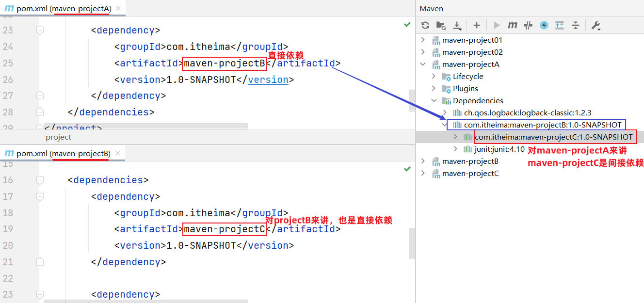The height and width of the screenshot is (303, 644).
Task: Click the Collapse All icon in Maven toolbar
Action: (x=576, y=25)
